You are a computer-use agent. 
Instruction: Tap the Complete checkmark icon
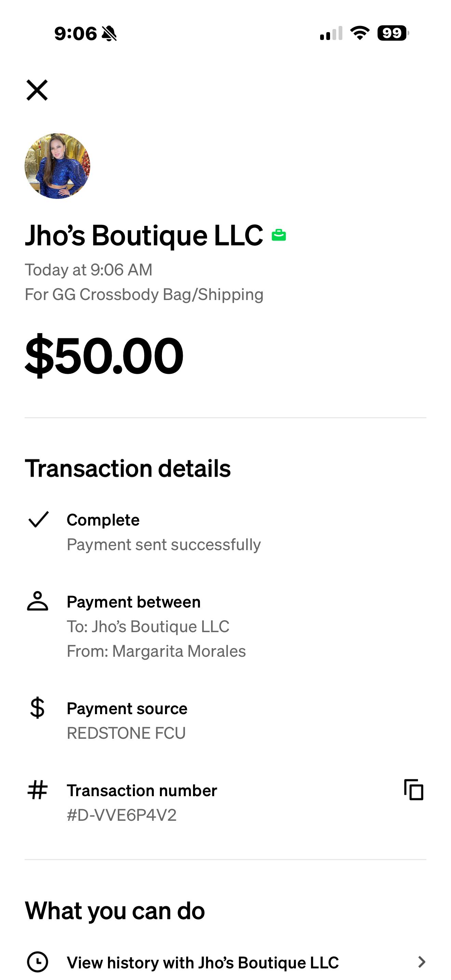coord(38,520)
